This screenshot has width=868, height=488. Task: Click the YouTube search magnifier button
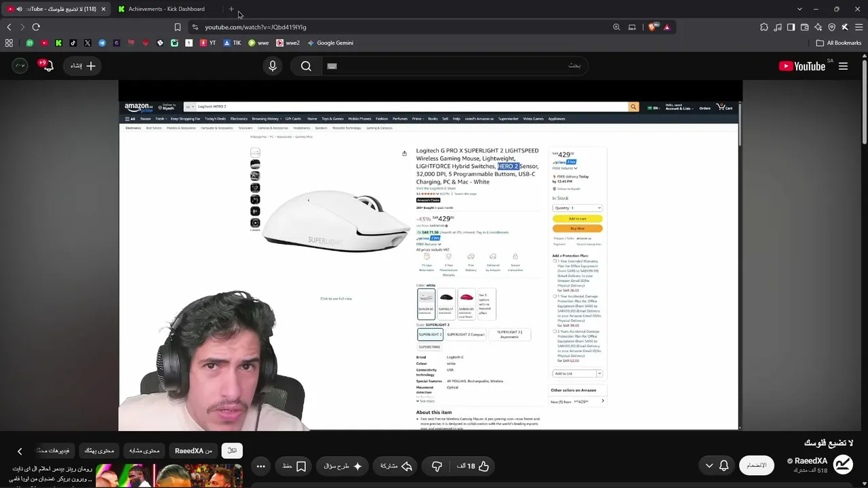coord(306,66)
